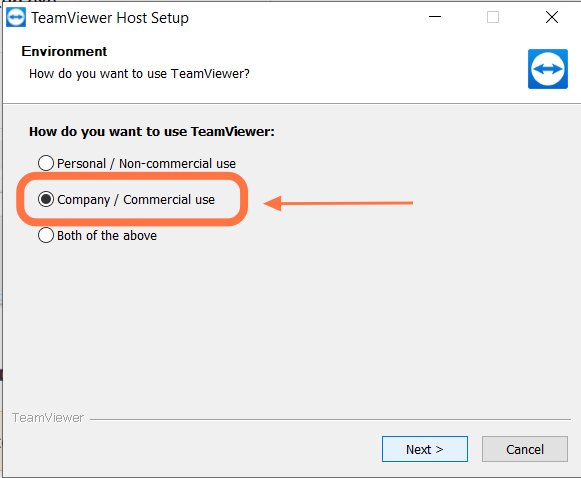Pick the Both of the above radio button
The height and width of the screenshot is (478, 581).
pyautogui.click(x=46, y=235)
